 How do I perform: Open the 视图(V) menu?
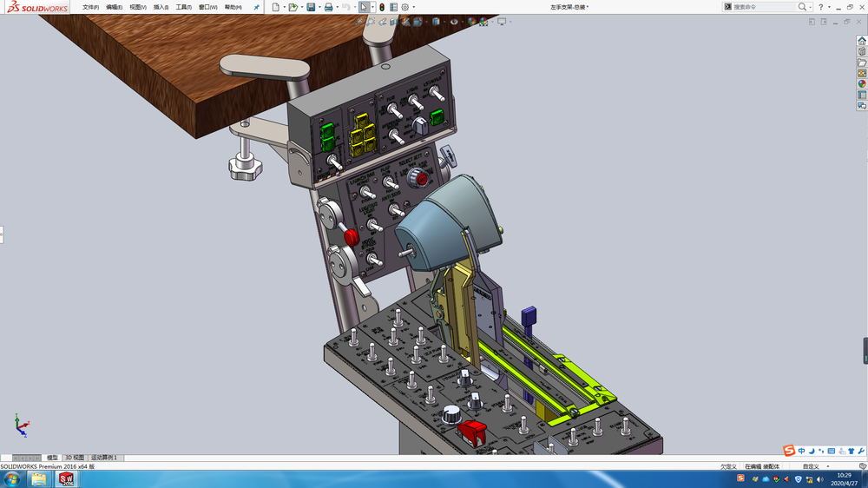(138, 7)
